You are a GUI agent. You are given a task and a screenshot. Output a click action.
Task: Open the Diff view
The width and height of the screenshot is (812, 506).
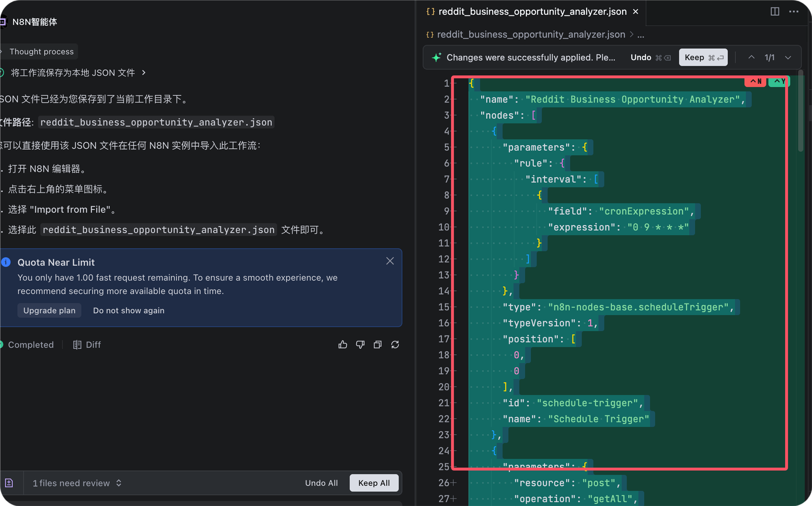pyautogui.click(x=87, y=345)
